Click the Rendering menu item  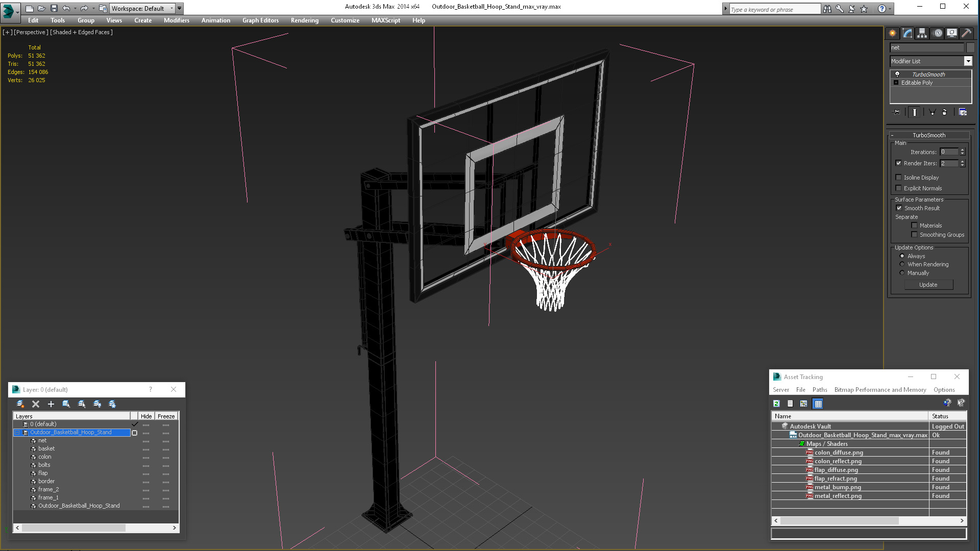(304, 20)
